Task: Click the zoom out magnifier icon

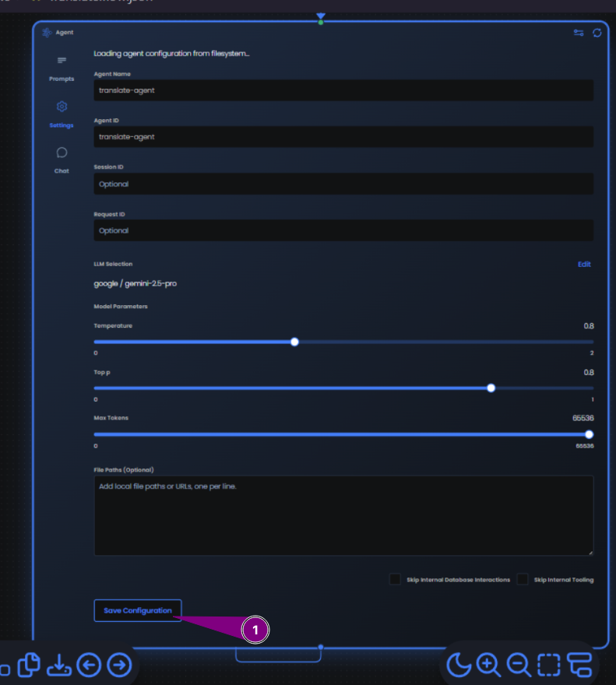Action: point(519,665)
